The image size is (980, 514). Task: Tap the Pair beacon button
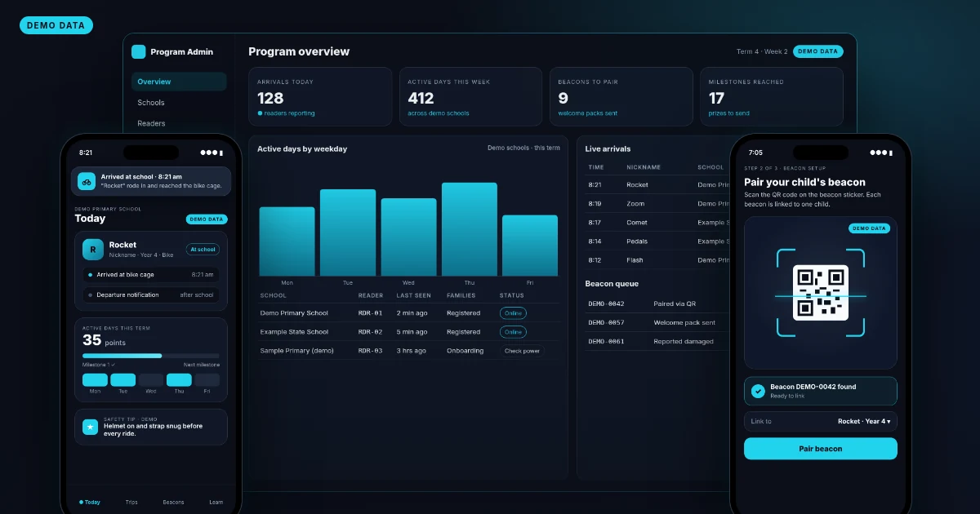coord(820,449)
